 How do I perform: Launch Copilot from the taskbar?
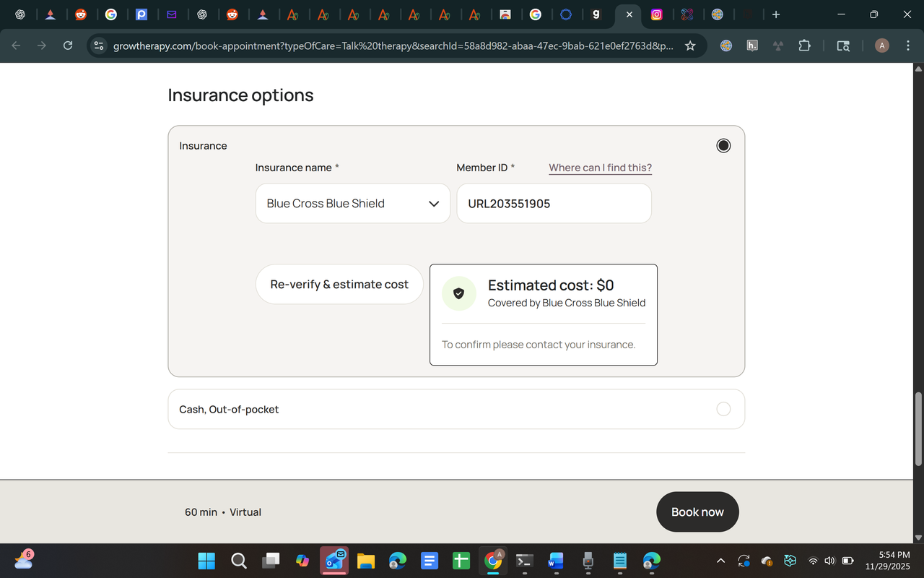302,561
